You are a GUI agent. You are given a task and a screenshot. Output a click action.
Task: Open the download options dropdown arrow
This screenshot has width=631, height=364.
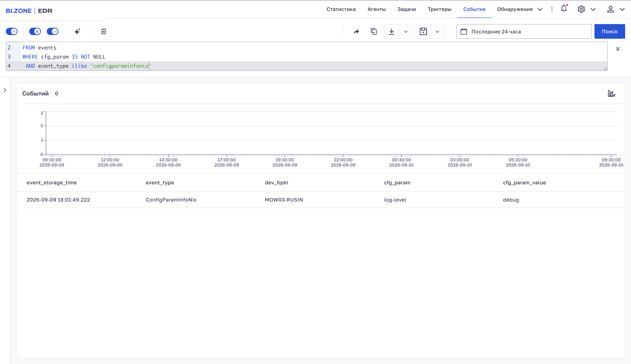tap(406, 32)
